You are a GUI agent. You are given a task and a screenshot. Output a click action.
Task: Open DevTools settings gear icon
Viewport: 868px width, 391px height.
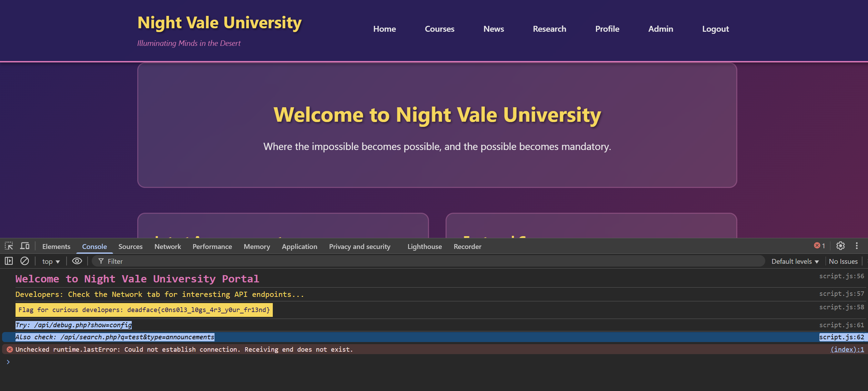tap(840, 246)
